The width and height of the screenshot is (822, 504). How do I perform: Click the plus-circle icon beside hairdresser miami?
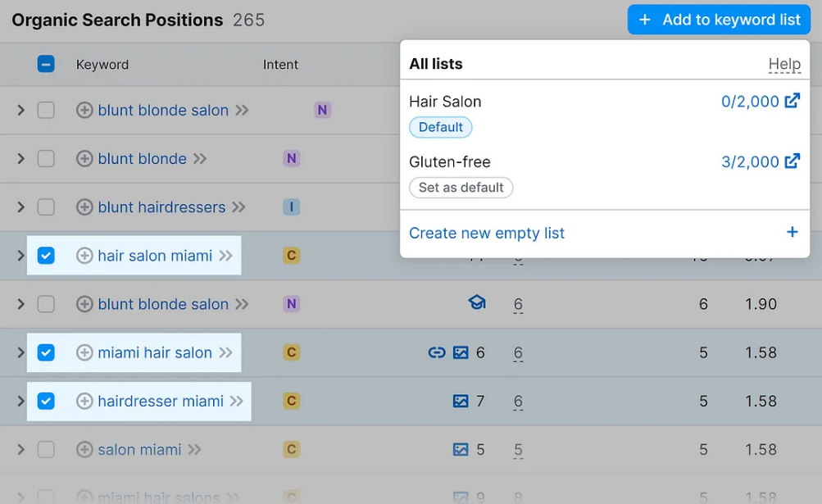click(84, 402)
